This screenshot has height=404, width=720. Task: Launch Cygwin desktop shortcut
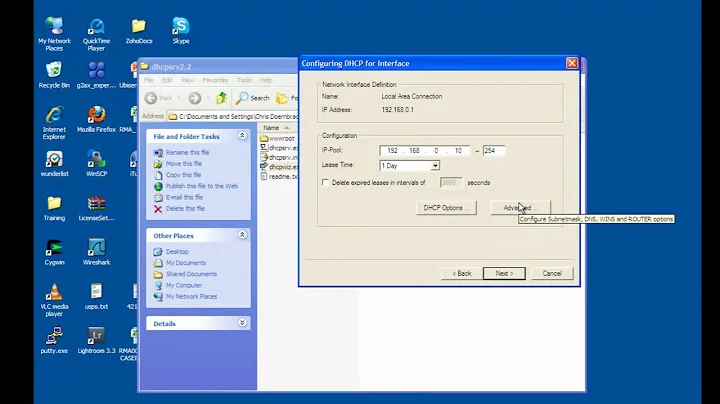click(54, 252)
